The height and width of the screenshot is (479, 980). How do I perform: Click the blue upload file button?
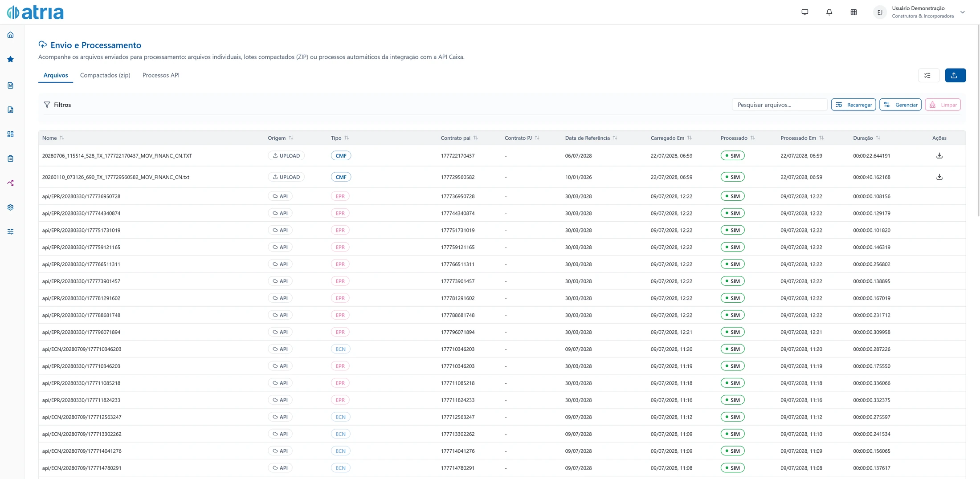coord(955,75)
